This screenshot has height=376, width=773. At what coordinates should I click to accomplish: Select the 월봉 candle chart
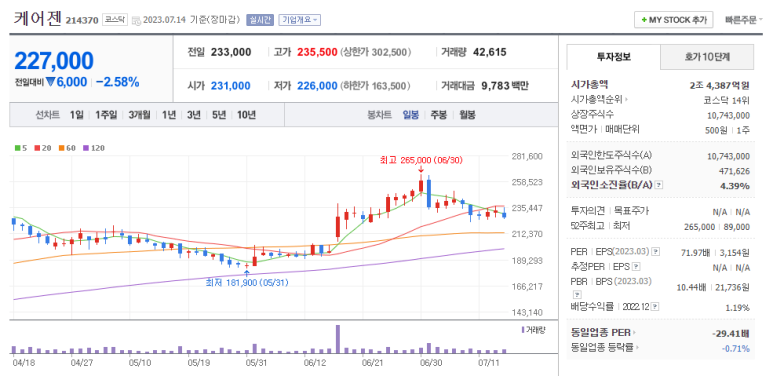[x=467, y=115]
